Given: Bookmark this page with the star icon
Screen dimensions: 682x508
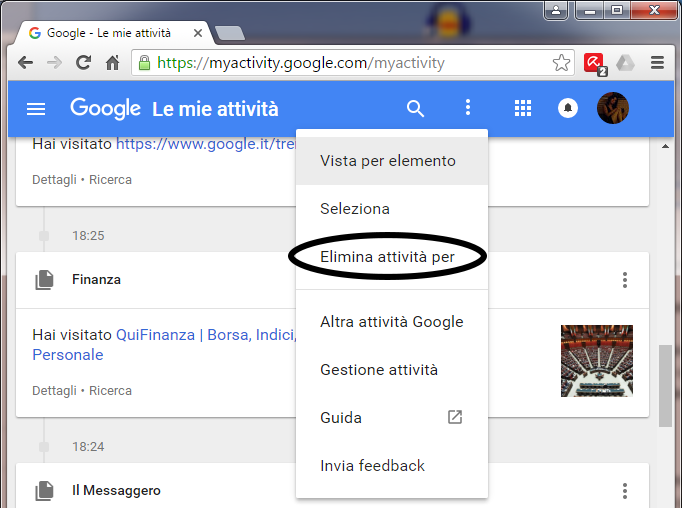Looking at the screenshot, I should click(x=561, y=63).
